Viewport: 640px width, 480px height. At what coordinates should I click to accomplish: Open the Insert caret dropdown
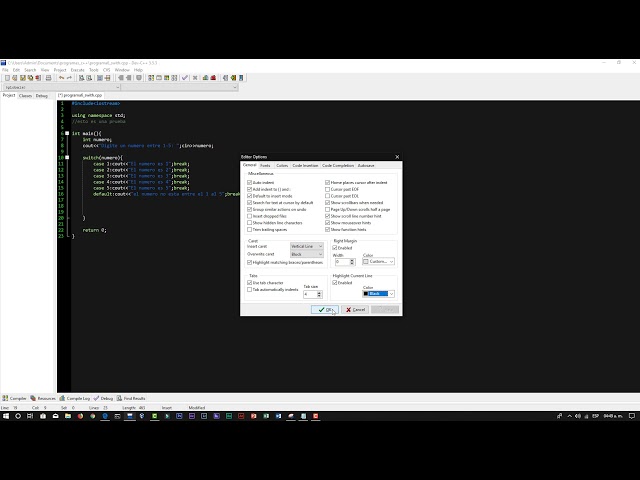(x=307, y=246)
